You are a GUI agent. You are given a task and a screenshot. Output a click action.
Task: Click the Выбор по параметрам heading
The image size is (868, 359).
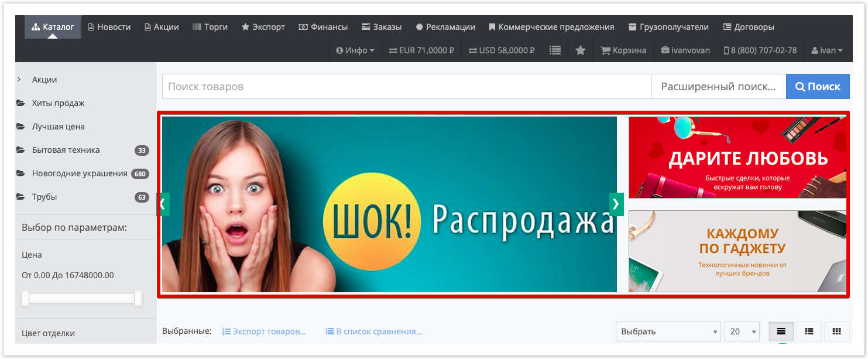click(x=74, y=227)
